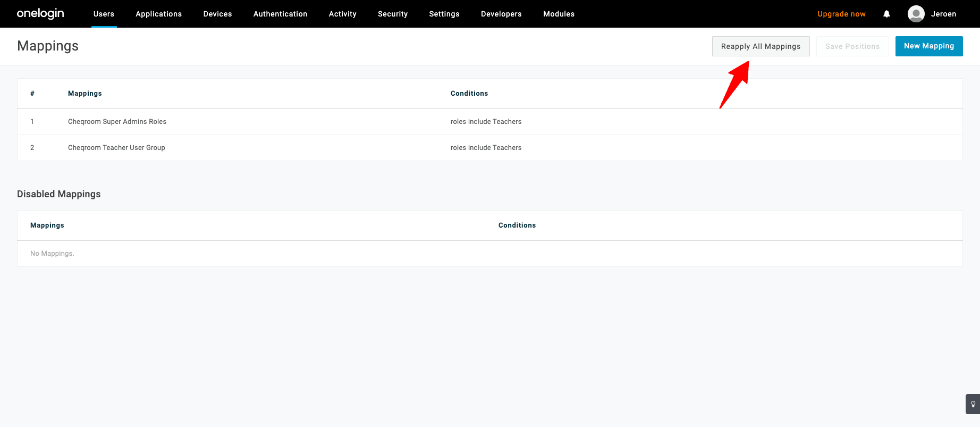Image resolution: width=980 pixels, height=427 pixels.
Task: Open the Security menu
Action: point(393,14)
